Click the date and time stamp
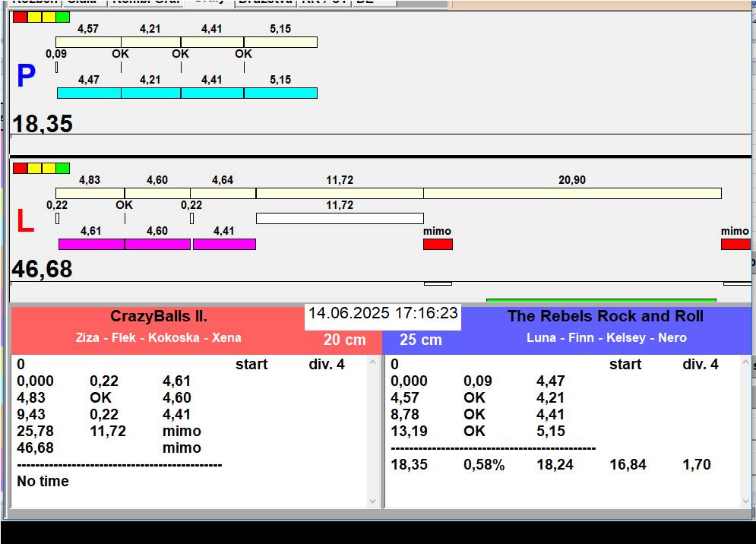 pyautogui.click(x=383, y=313)
